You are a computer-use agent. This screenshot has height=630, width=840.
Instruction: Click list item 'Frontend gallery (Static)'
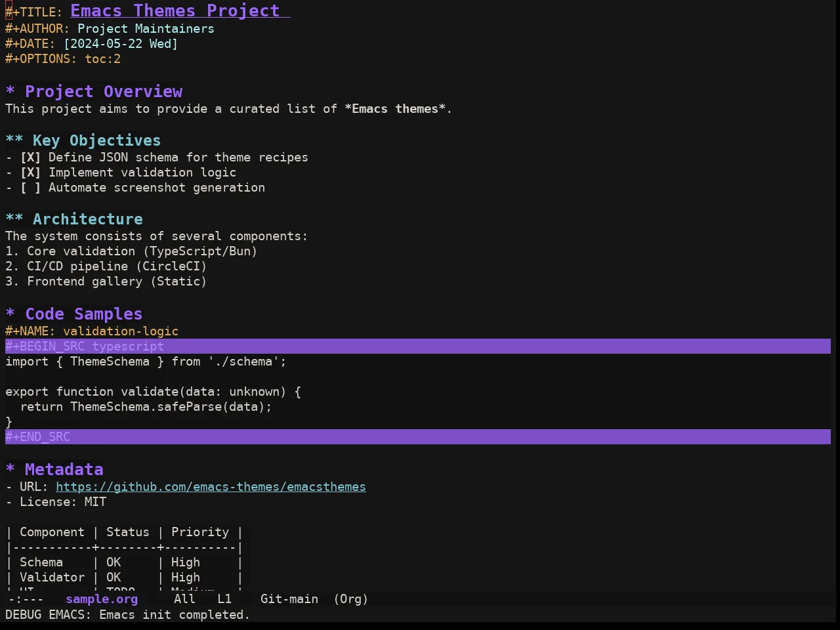click(x=117, y=282)
